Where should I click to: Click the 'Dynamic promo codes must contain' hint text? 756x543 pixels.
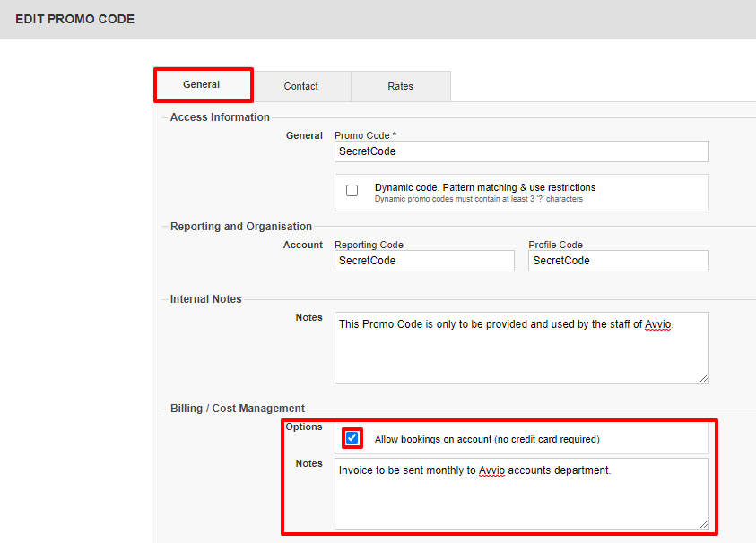click(479, 199)
